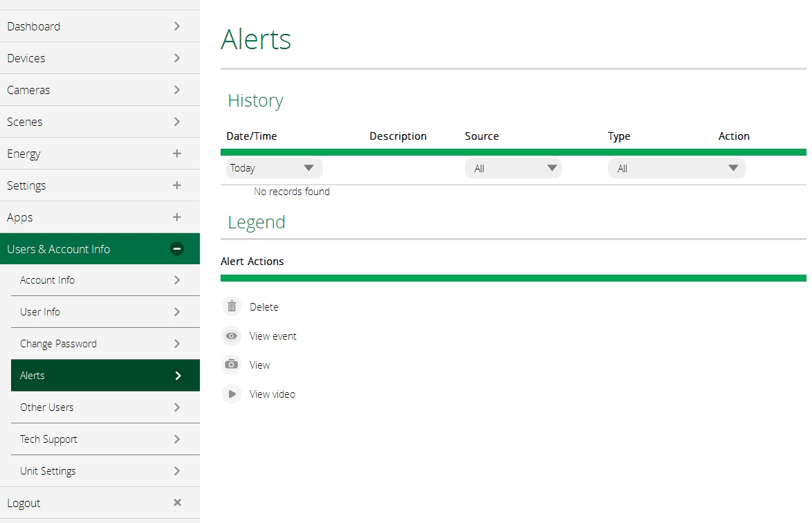This screenshot has height=523, width=812.
Task: Click the trash Delete icon in legend
Action: click(x=232, y=306)
